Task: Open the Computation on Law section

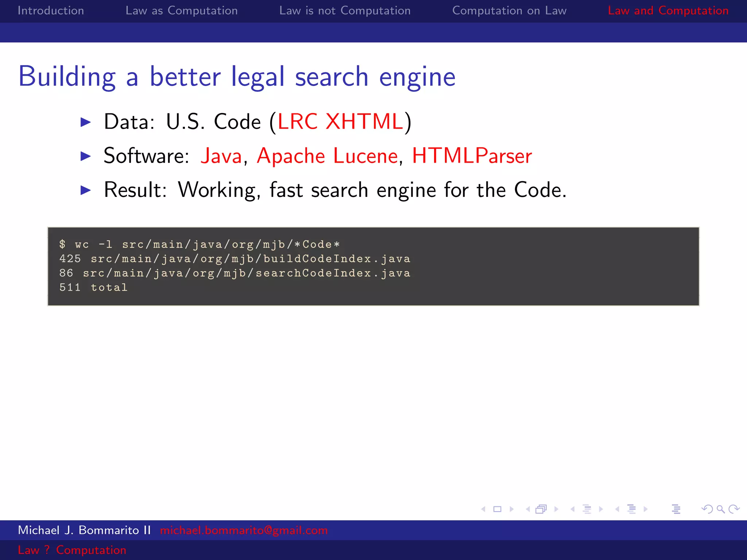Action: coord(510,11)
